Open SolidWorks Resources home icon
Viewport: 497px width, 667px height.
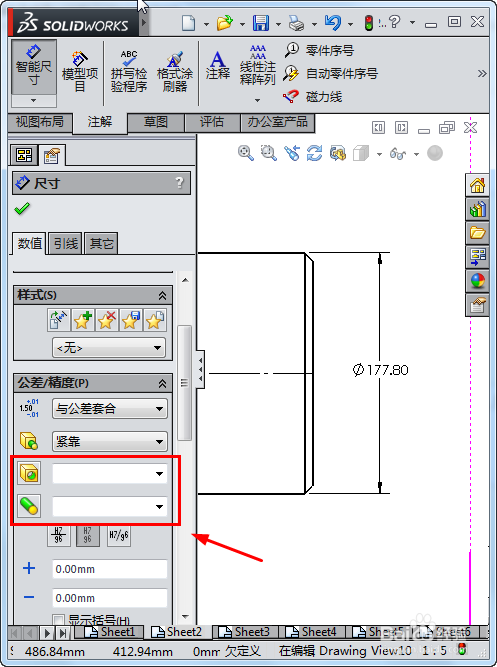(x=477, y=185)
